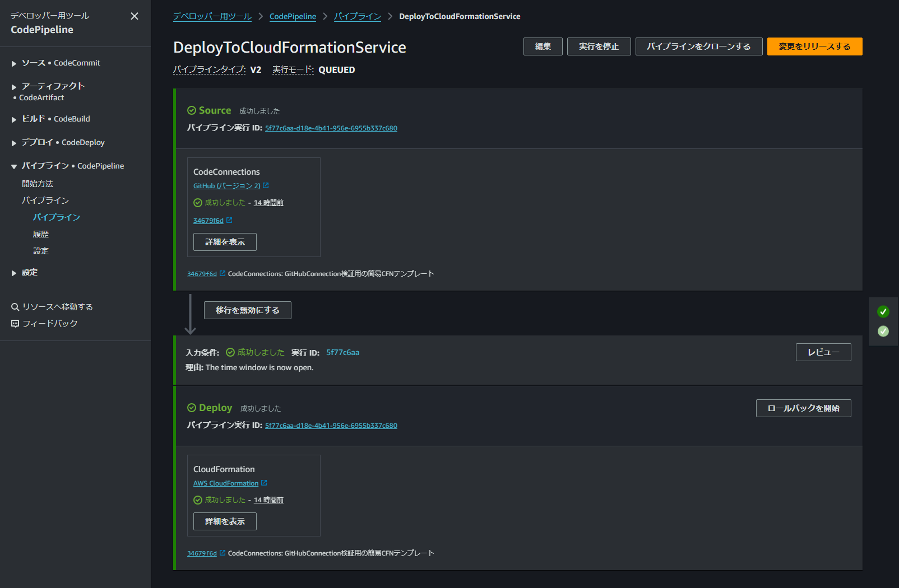Click the search icon next to リソースへ移動する
Viewport: 899px width, 588px height.
click(x=15, y=306)
